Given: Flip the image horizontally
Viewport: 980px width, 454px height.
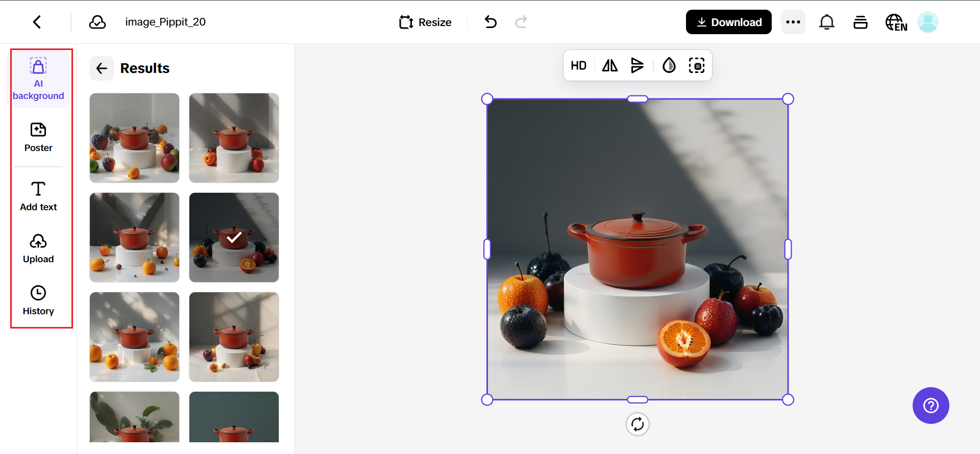Looking at the screenshot, I should coord(609,65).
